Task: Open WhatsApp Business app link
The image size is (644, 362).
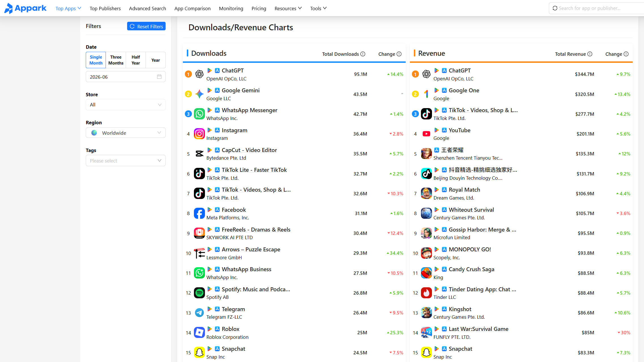Action: click(247, 269)
